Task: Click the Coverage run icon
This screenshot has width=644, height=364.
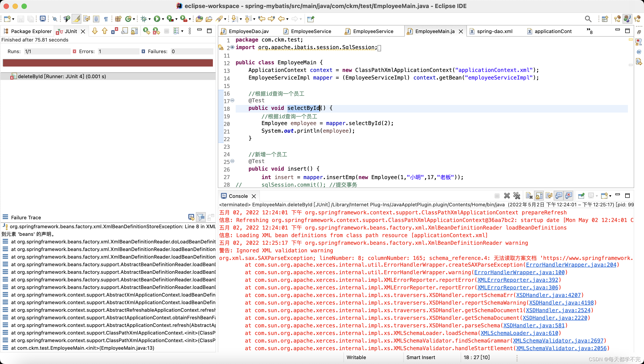Action: [x=170, y=19]
